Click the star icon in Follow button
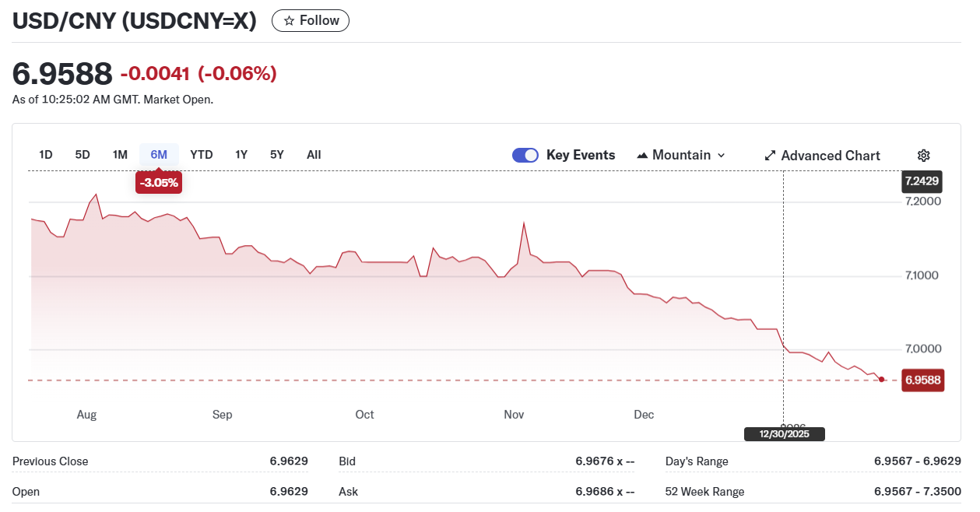The height and width of the screenshot is (512, 980). (289, 21)
